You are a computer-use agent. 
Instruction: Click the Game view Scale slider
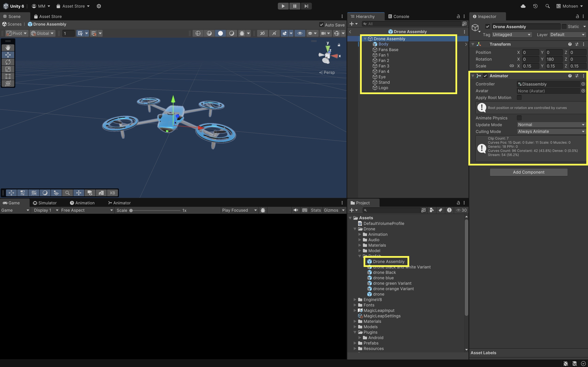point(156,210)
